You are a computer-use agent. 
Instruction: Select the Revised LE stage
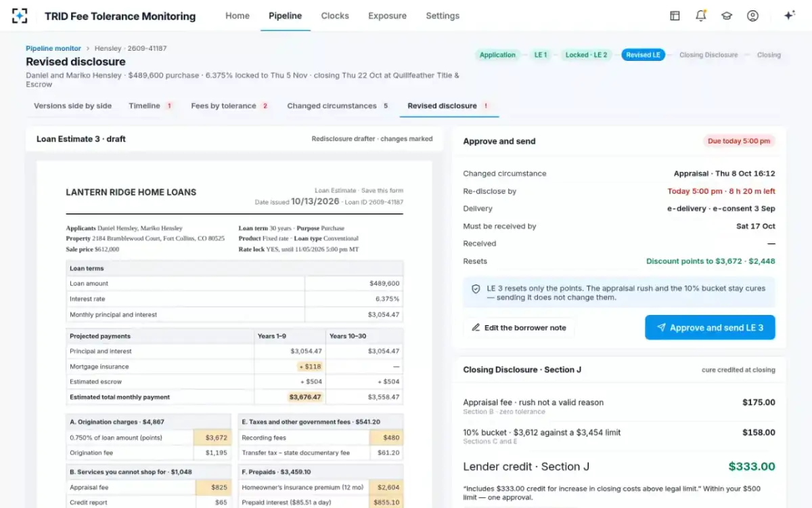(x=643, y=55)
